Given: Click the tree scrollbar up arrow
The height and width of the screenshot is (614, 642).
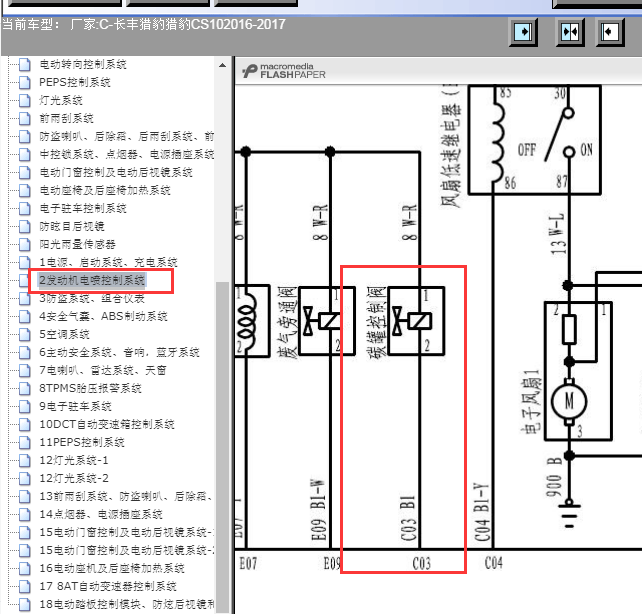Looking at the screenshot, I should pos(222,65).
